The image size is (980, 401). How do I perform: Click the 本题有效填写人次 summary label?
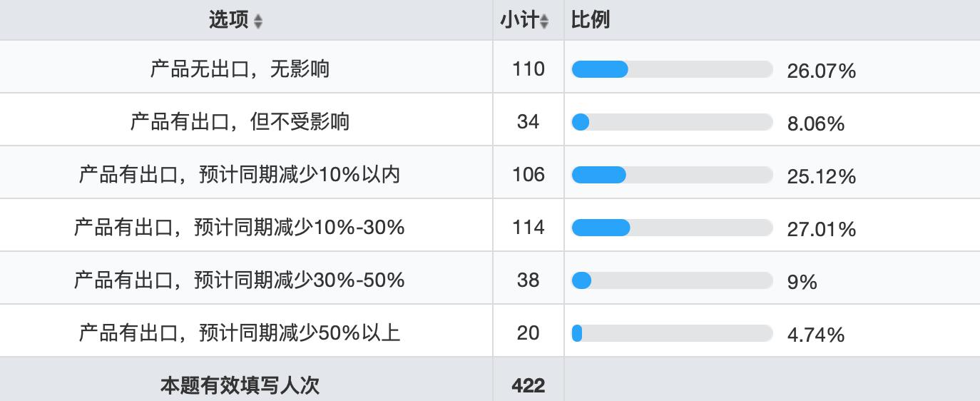point(240,385)
